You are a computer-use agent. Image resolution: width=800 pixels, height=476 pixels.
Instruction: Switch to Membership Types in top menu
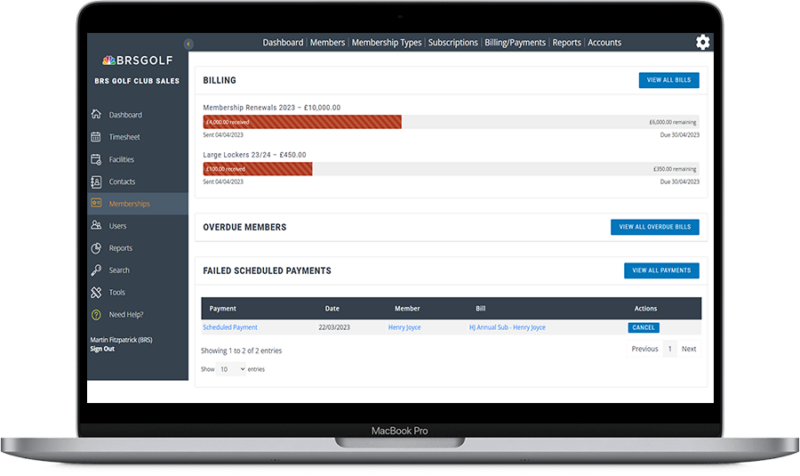pos(386,43)
